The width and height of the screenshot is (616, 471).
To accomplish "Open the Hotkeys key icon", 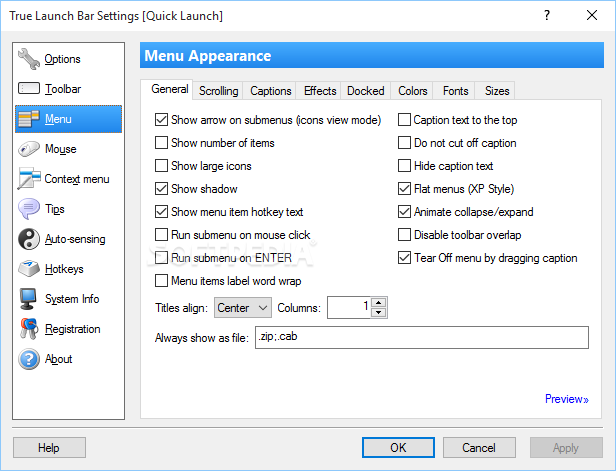I will (x=29, y=269).
